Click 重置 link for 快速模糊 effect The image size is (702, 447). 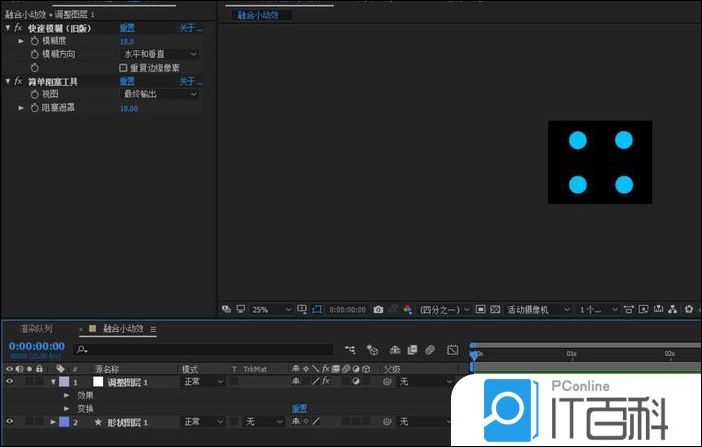128,28
